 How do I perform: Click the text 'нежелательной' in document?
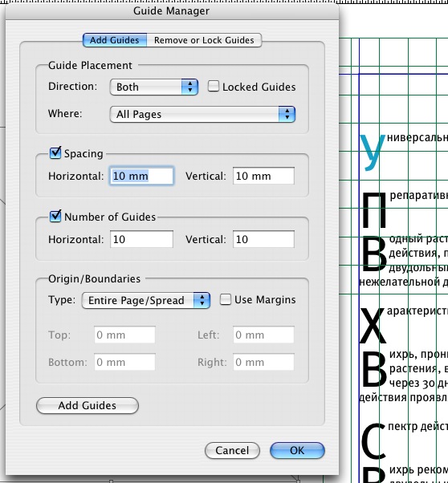point(400,282)
